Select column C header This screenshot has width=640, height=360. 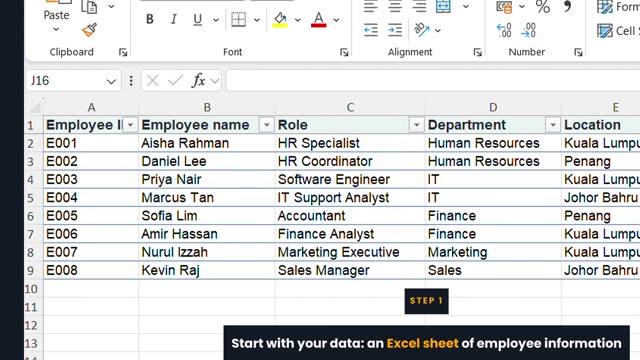point(350,107)
